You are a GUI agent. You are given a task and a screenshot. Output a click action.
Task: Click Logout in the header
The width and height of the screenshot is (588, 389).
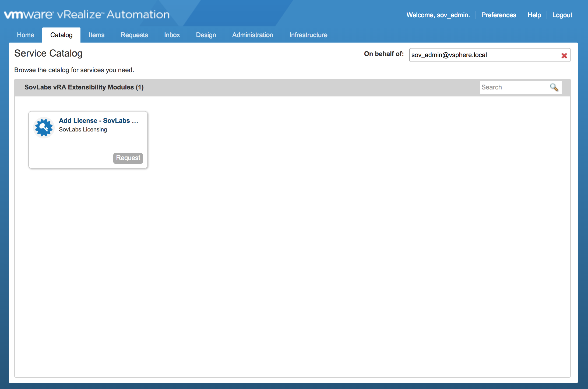click(562, 15)
